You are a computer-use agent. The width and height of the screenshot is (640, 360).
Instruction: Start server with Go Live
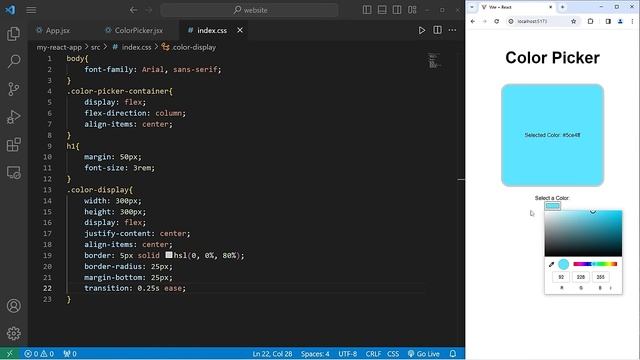[x=424, y=353]
